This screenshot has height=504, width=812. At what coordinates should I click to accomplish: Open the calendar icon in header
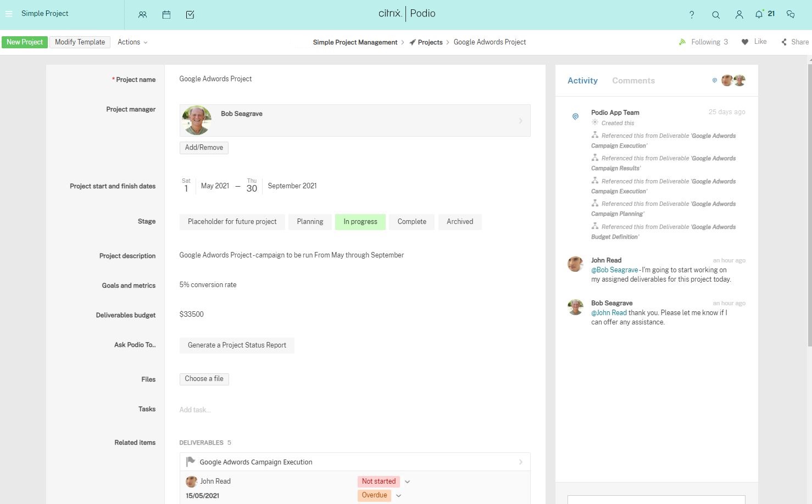click(x=166, y=15)
